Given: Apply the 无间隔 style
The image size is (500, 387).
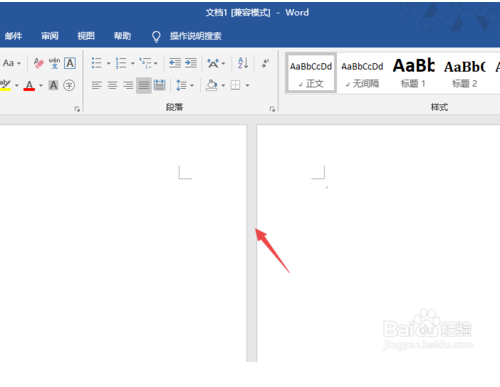Looking at the screenshot, I should coord(362,72).
